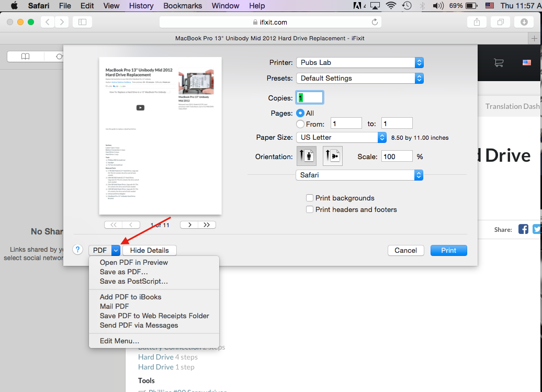Open the AirPlay display menu
This screenshot has width=542, height=392.
375,6
